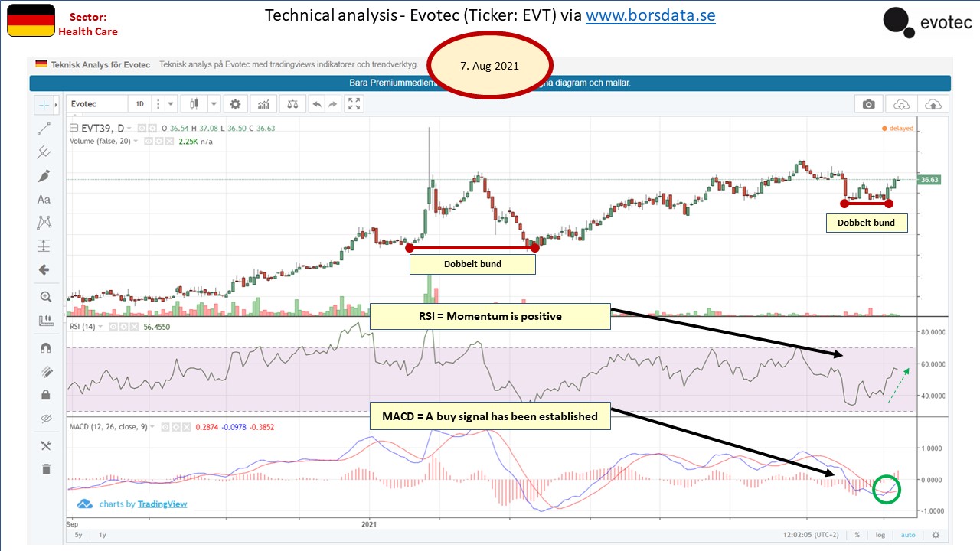Click the Evotec symbol search field
The width and height of the screenshot is (980, 551).
pyautogui.click(x=96, y=104)
